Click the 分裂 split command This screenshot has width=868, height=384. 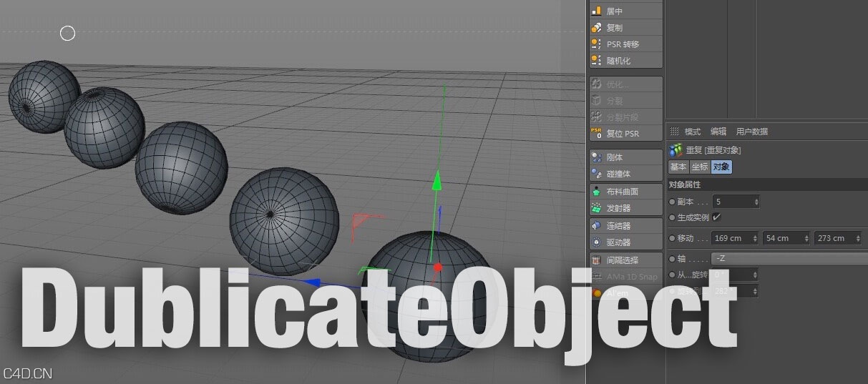tap(625, 100)
